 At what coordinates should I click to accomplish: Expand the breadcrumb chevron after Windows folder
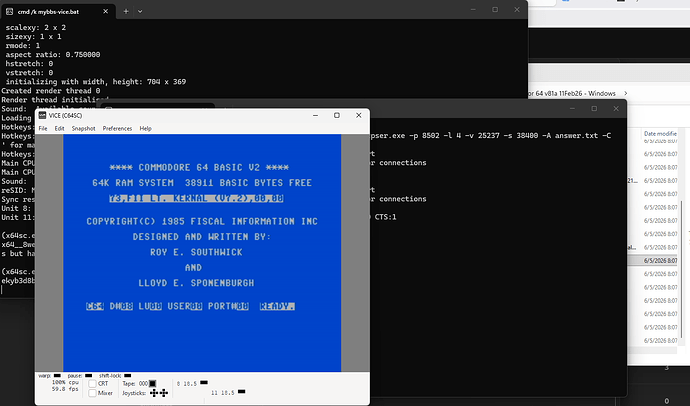(x=625, y=93)
